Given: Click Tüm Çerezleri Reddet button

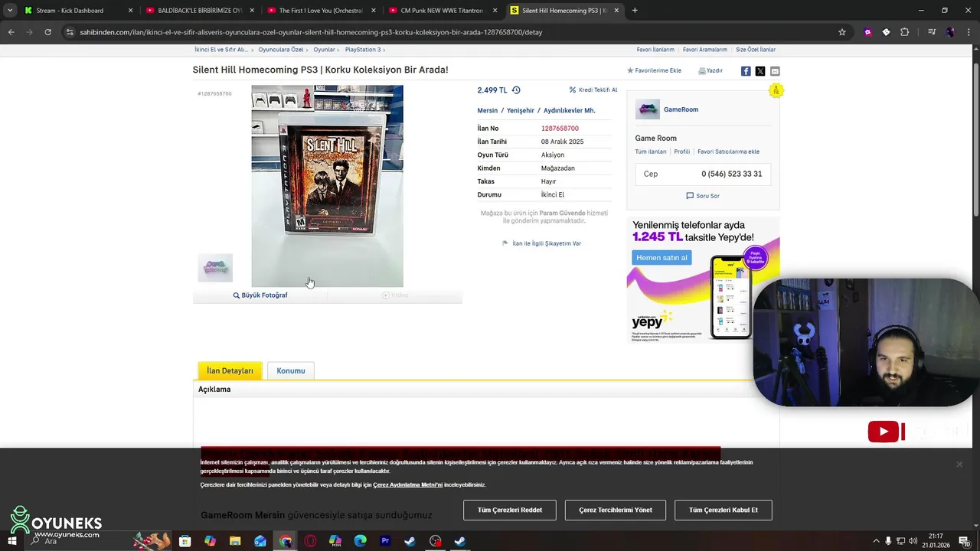Looking at the screenshot, I should pos(510,510).
